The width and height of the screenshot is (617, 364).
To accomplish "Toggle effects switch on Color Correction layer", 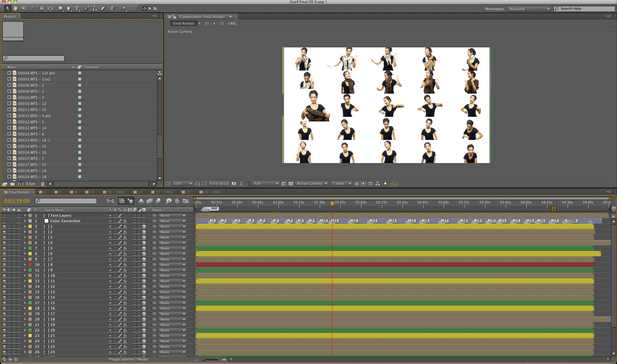I will click(125, 221).
